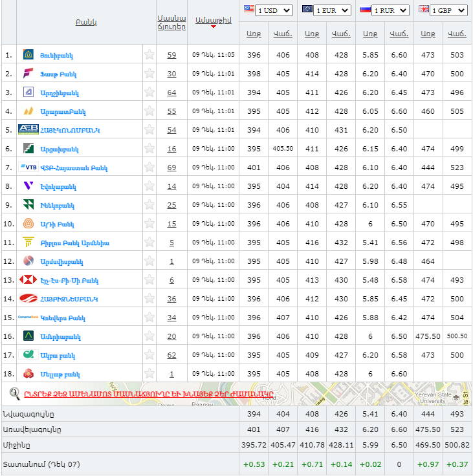Toggle favorite star for Ամերիաբանկ row

(149, 336)
